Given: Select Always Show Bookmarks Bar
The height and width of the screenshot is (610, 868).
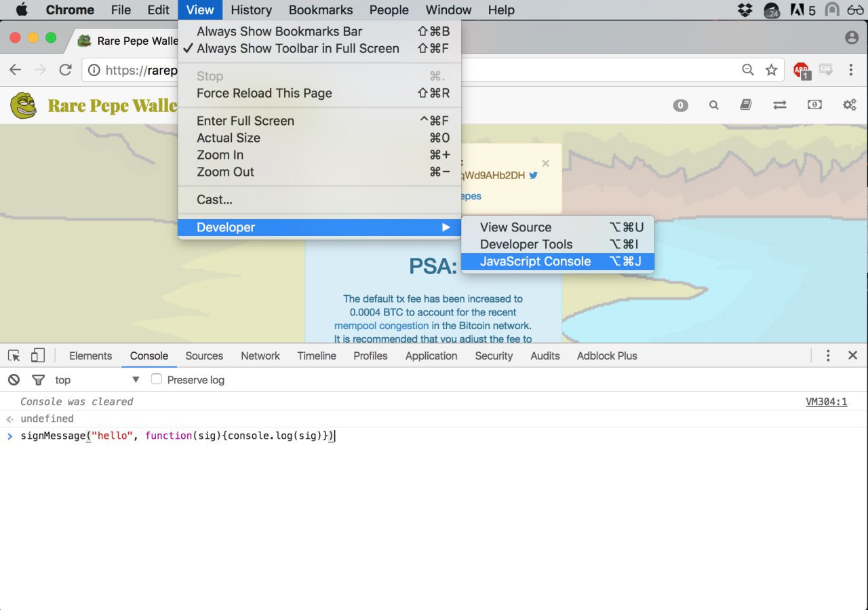Looking at the screenshot, I should pos(319,32).
